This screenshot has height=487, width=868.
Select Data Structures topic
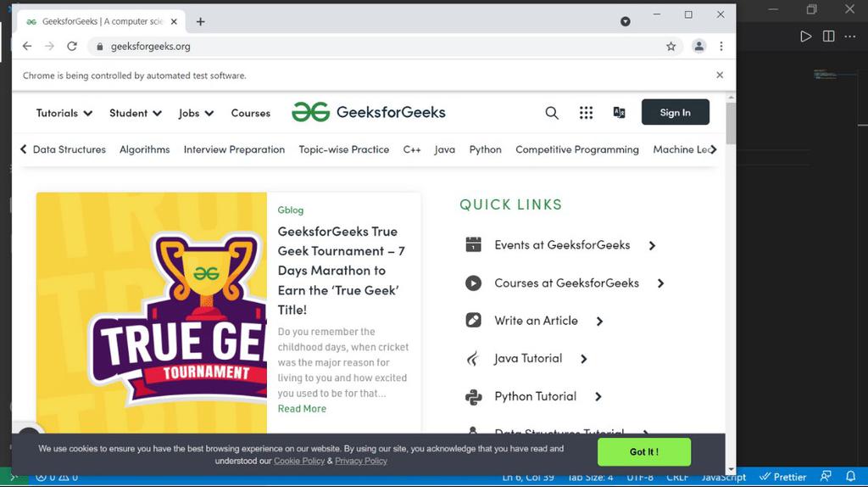(70, 149)
